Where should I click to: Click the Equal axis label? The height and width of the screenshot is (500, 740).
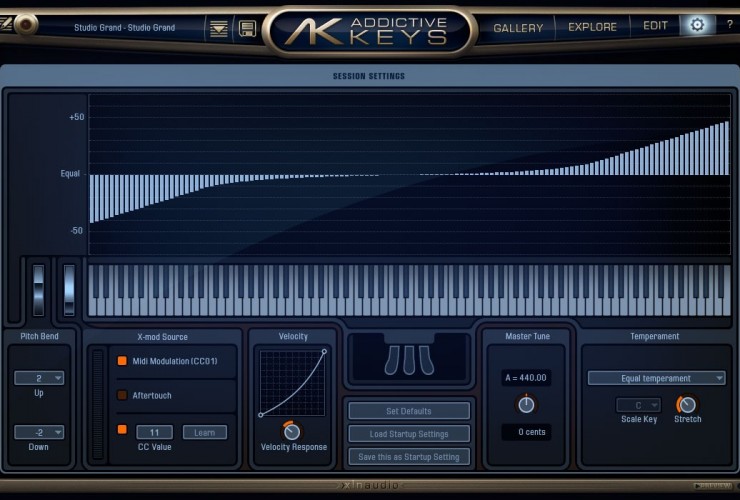point(70,173)
